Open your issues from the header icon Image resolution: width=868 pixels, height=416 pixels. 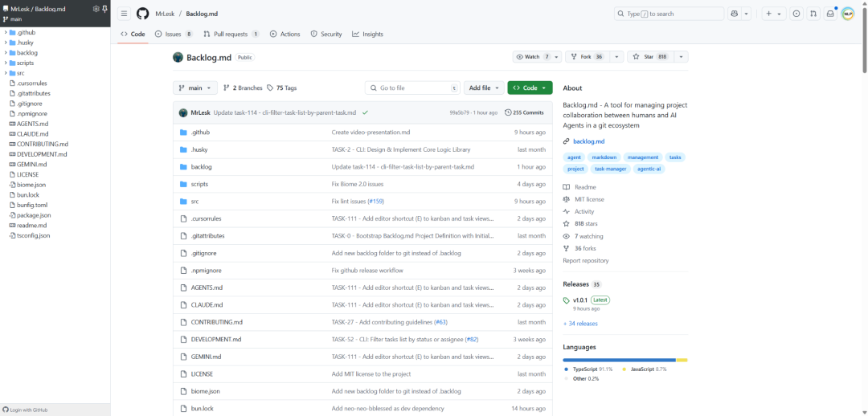point(796,14)
